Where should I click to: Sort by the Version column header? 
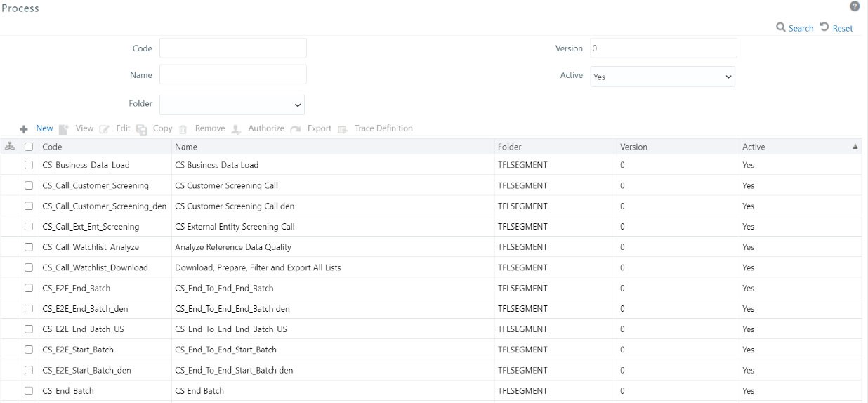[633, 147]
